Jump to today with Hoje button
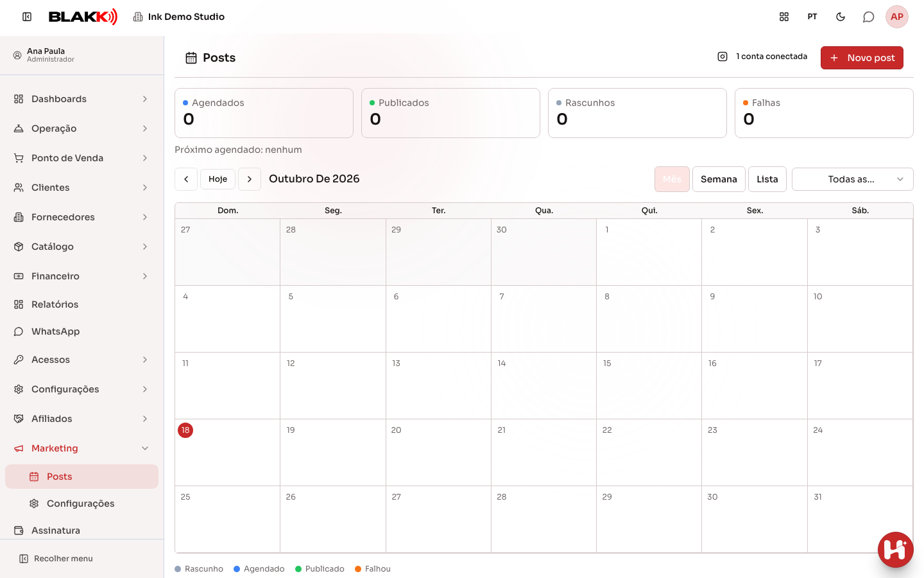The image size is (924, 578). pyautogui.click(x=218, y=179)
